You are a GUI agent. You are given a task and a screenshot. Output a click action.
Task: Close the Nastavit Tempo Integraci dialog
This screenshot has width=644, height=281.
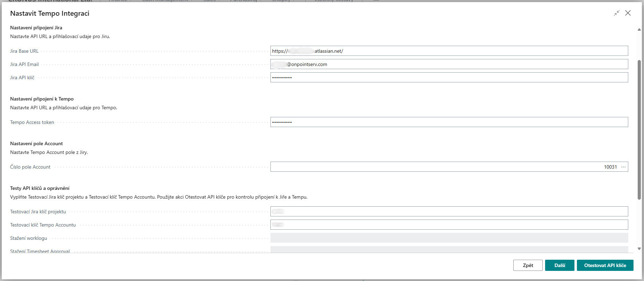click(628, 13)
